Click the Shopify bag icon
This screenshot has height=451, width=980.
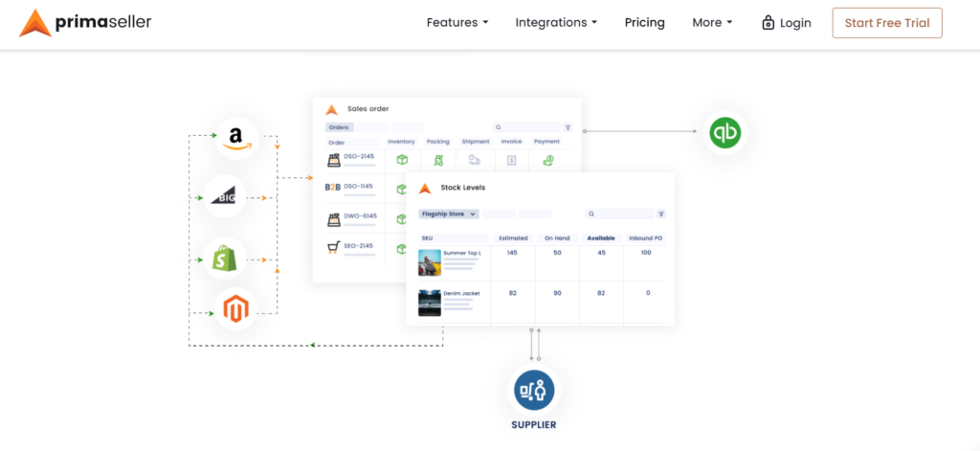coord(225,259)
